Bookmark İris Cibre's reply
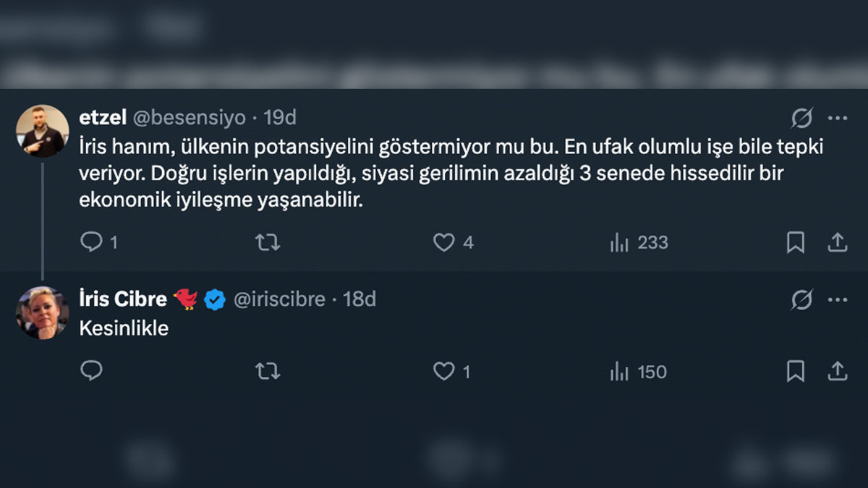This screenshot has height=488, width=868. click(795, 372)
